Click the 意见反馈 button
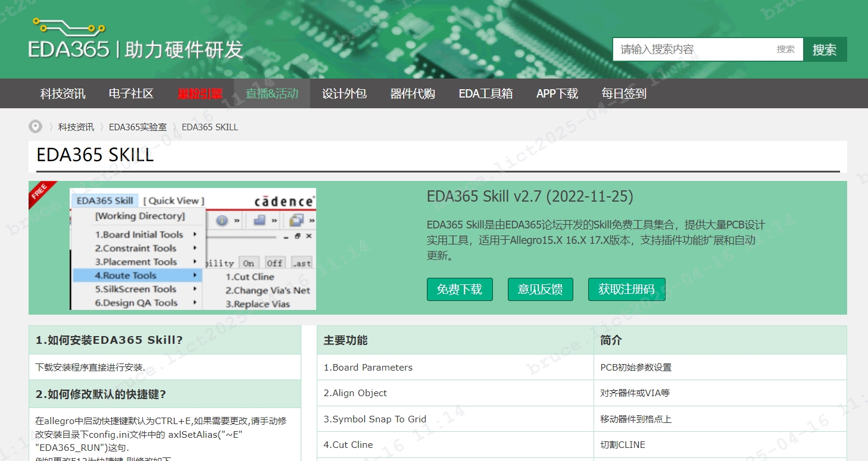 pyautogui.click(x=541, y=289)
